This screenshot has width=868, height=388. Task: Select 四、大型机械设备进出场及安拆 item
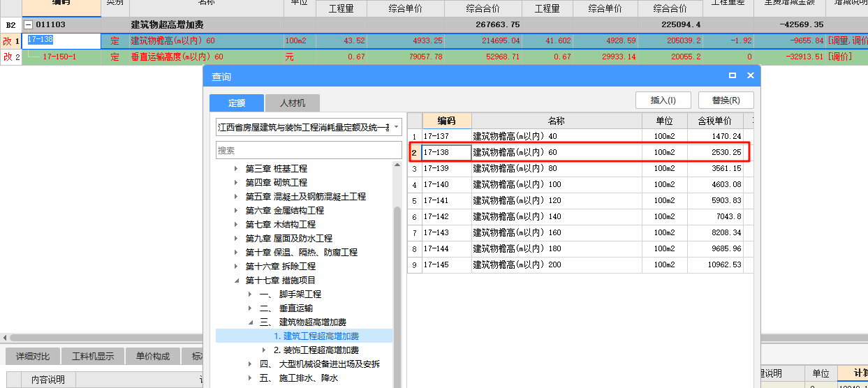tap(320, 364)
